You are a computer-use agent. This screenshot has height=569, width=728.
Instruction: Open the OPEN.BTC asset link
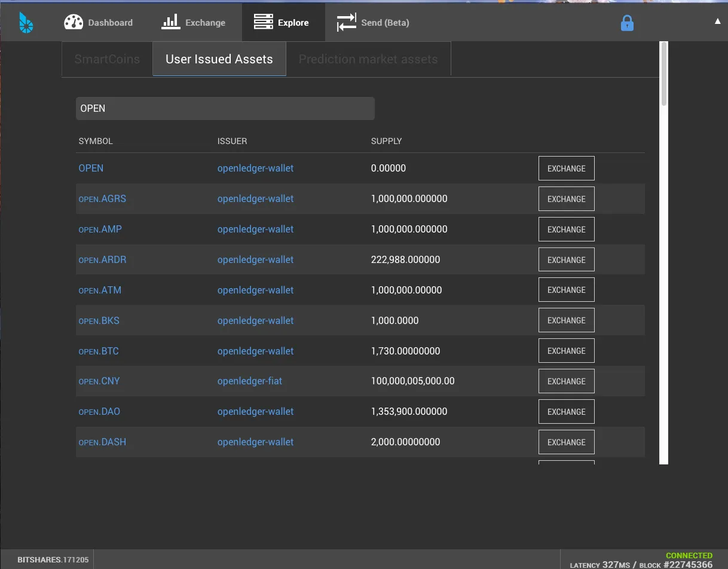(x=99, y=351)
